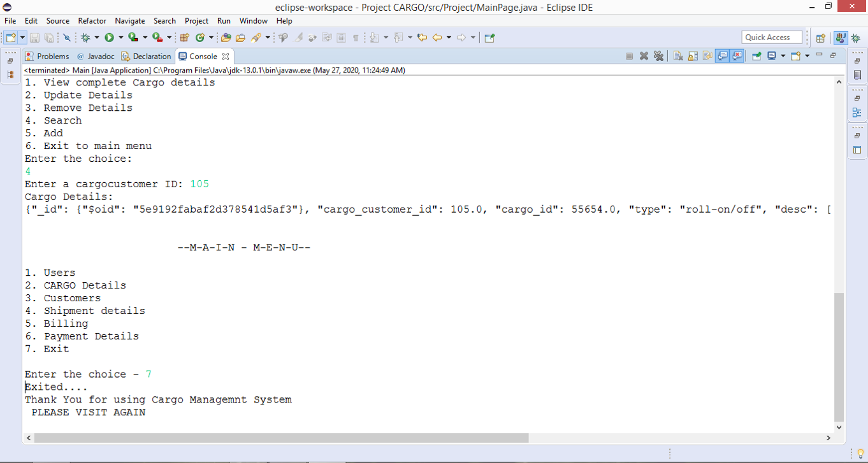The width and height of the screenshot is (868, 463).
Task: Open the New wizard dropdown arrow
Action: pyautogui.click(x=23, y=38)
